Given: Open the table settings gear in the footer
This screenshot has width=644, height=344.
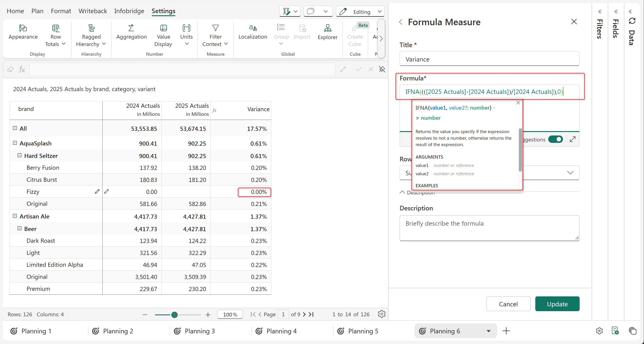Looking at the screenshot, I should (382, 314).
